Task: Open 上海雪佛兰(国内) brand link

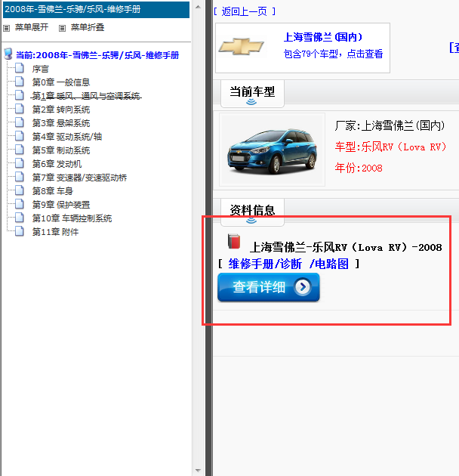Action: point(323,37)
